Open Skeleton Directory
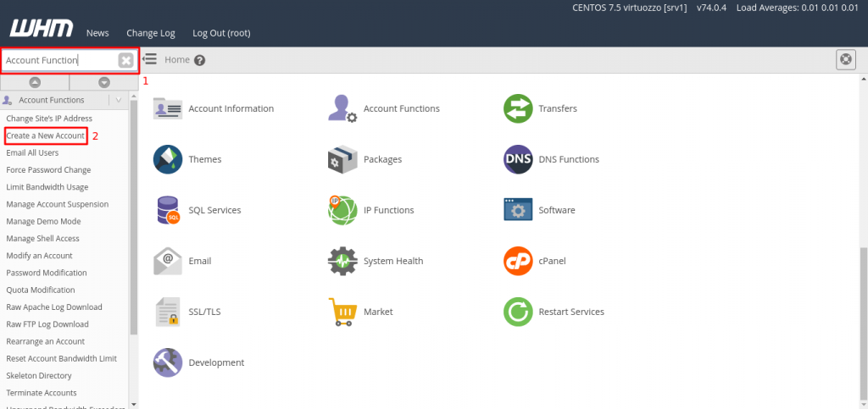This screenshot has width=868, height=409. point(39,375)
